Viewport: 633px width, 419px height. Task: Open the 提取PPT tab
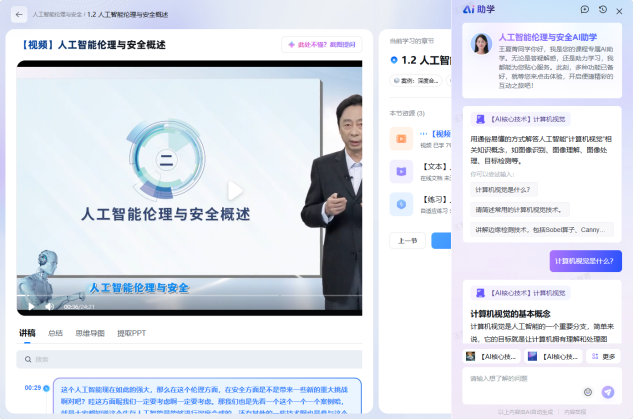[132, 333]
